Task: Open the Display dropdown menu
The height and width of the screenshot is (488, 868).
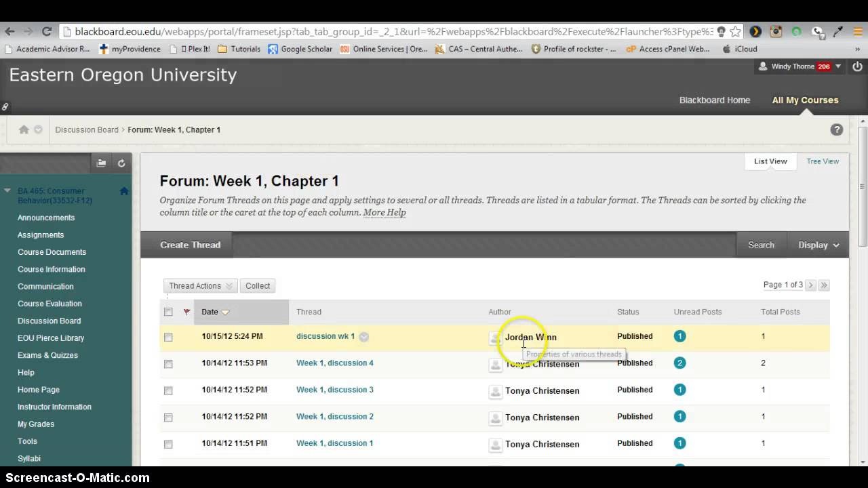Action: [x=819, y=245]
